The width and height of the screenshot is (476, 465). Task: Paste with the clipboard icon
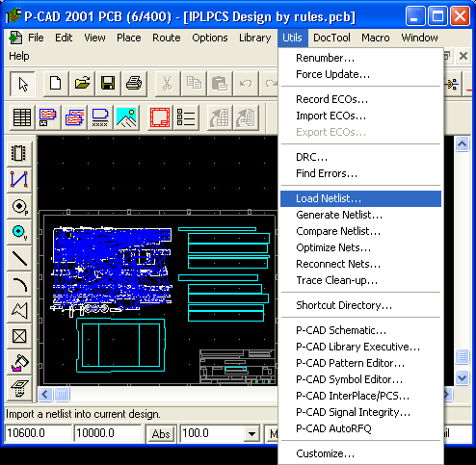point(220,84)
